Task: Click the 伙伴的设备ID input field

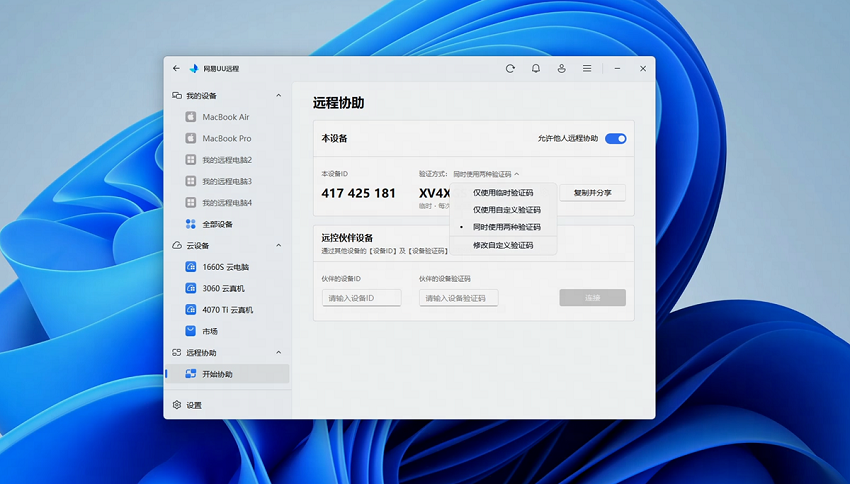Action: (361, 298)
